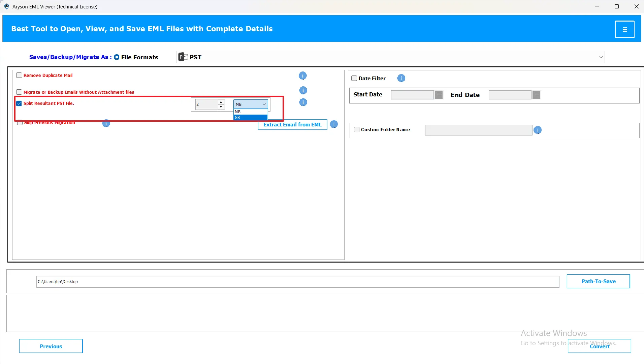Click info icon for Migrate Without Attachment option
The width and height of the screenshot is (644, 364).
click(303, 90)
